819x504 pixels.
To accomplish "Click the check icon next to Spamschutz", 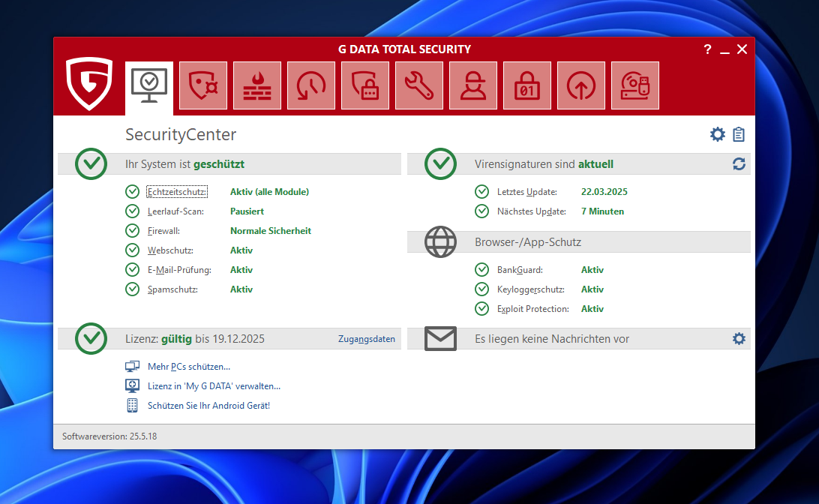I will [132, 289].
